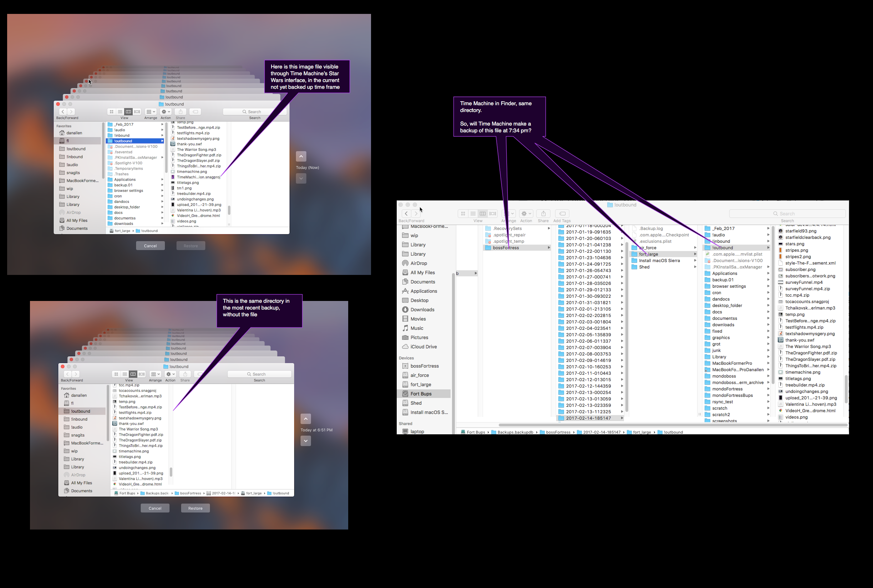Select Music in the large Finder sidebar

416,328
